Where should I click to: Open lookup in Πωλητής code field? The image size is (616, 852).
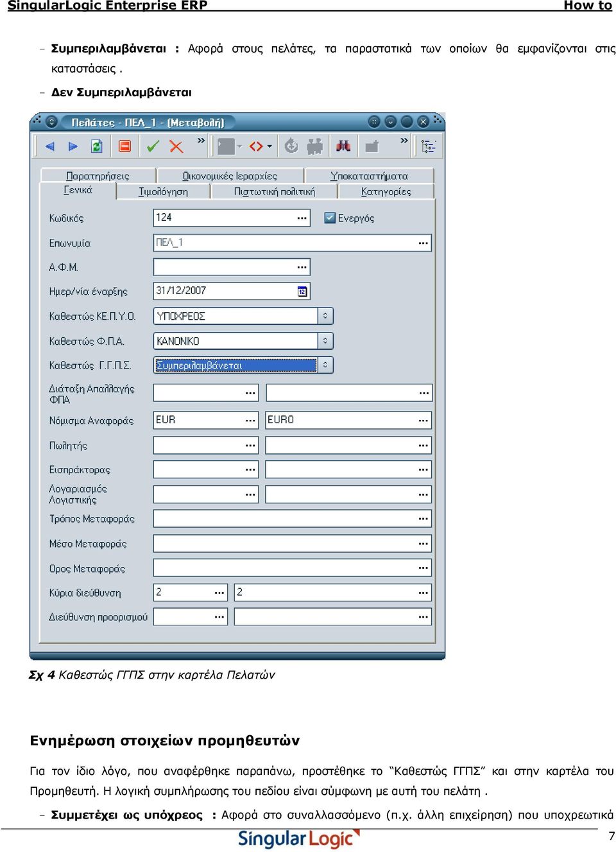(250, 445)
